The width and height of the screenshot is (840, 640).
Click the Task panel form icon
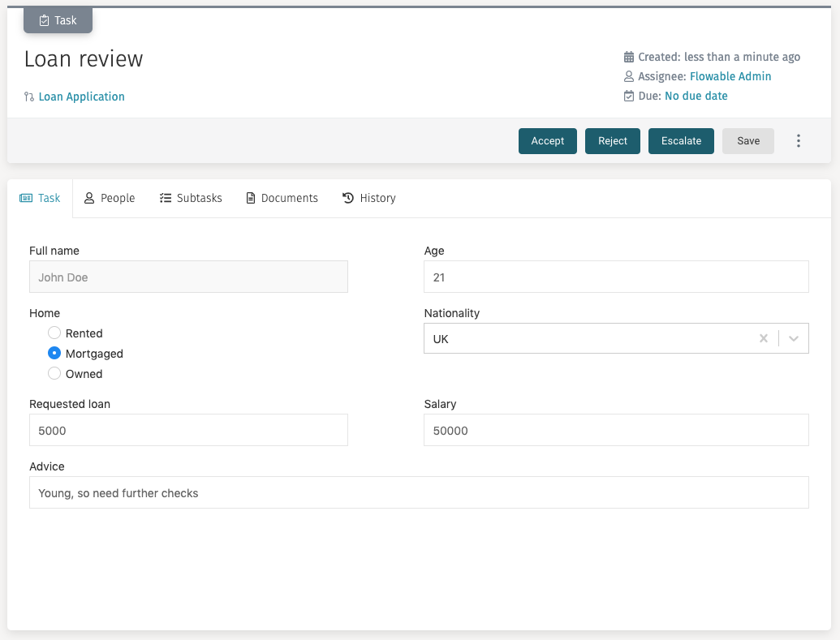tap(26, 197)
